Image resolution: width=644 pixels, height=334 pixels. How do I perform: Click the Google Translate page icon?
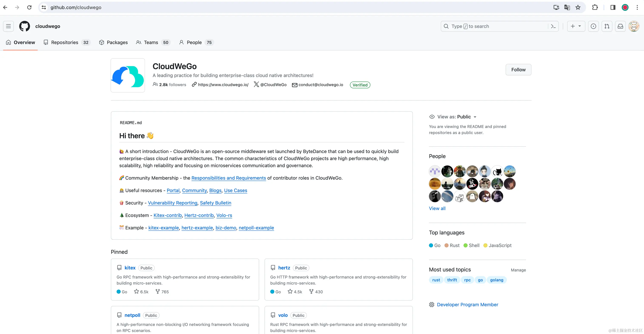click(567, 7)
